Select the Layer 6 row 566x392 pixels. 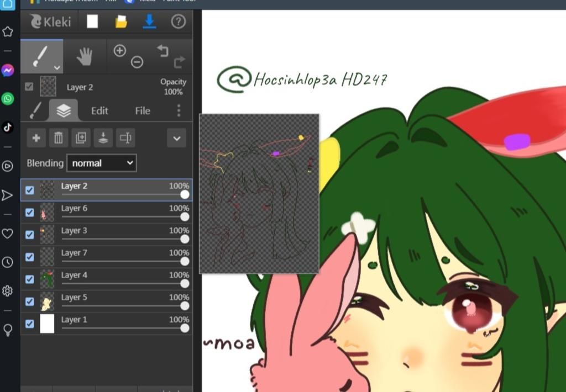(107, 213)
